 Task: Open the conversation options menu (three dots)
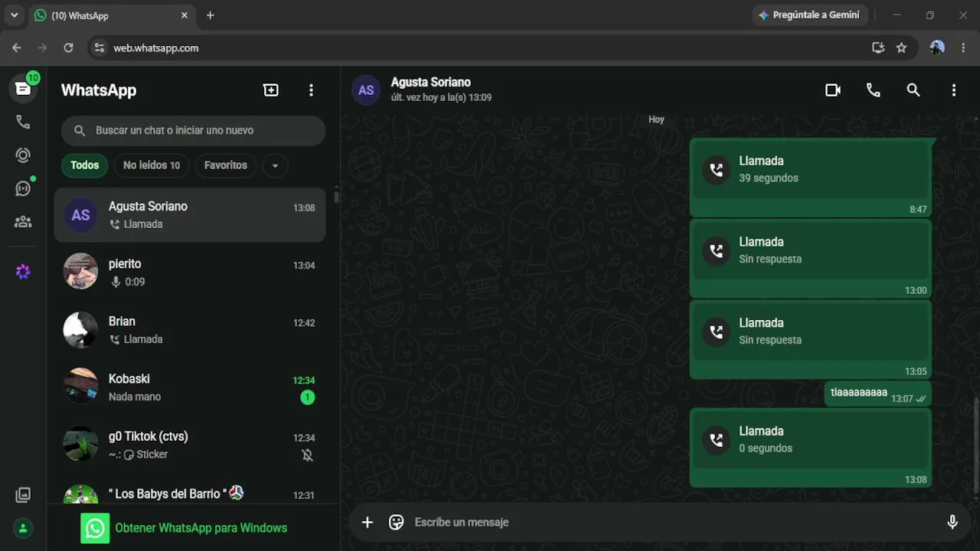coord(953,90)
